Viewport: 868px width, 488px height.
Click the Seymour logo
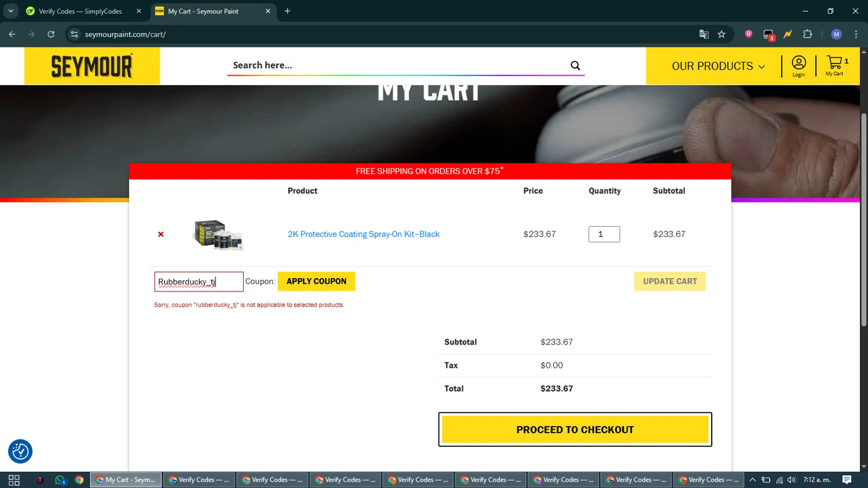(92, 66)
